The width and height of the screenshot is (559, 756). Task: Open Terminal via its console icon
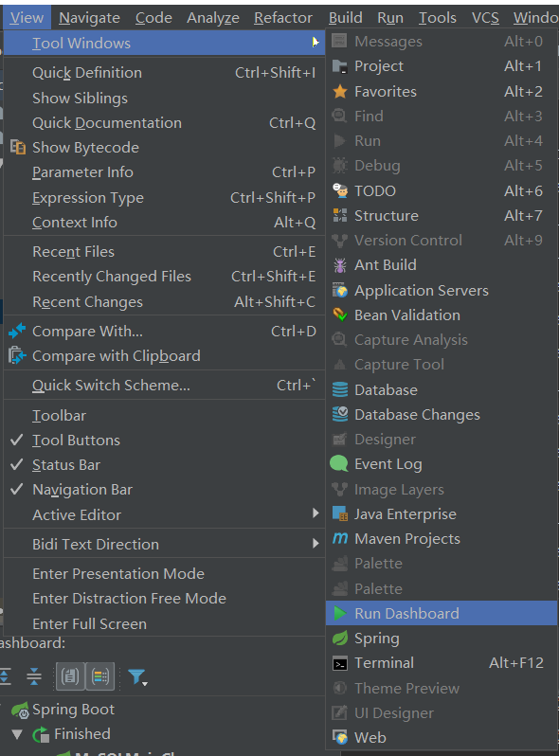340,663
